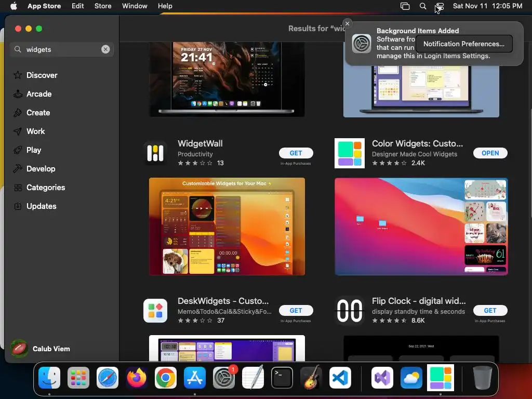View WidgetWall screenshot preview

pos(227,227)
